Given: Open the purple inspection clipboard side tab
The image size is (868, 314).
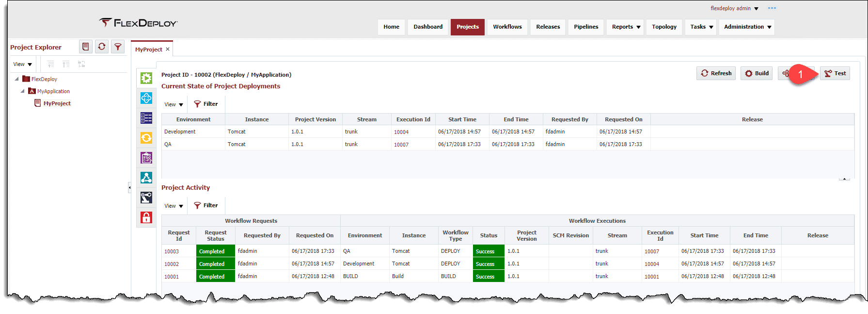Looking at the screenshot, I should [x=146, y=158].
